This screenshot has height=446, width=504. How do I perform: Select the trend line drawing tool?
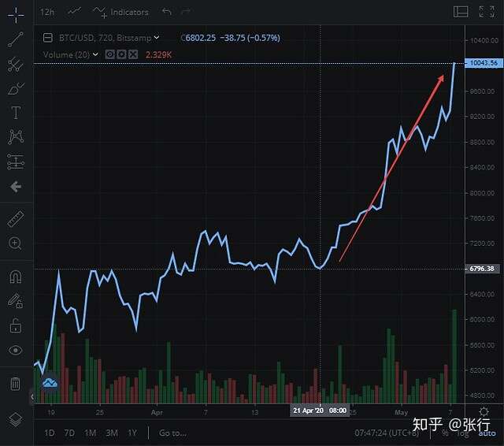pos(16,39)
